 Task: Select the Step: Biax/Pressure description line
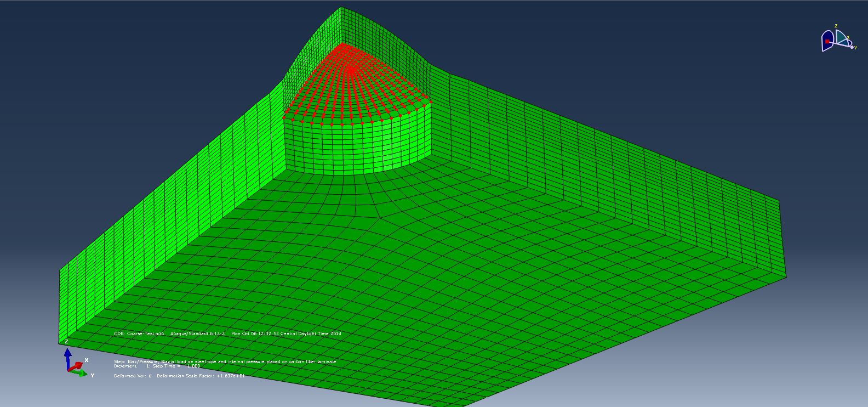coord(225,361)
